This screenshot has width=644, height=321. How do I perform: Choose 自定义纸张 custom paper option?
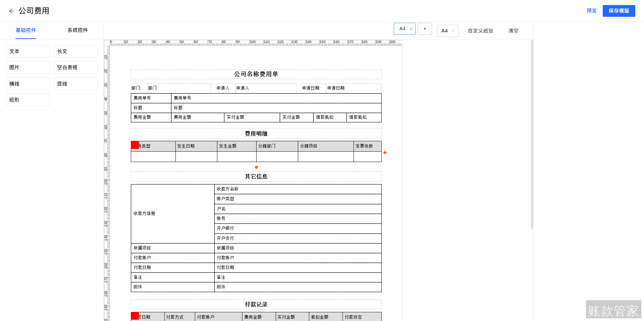(481, 31)
